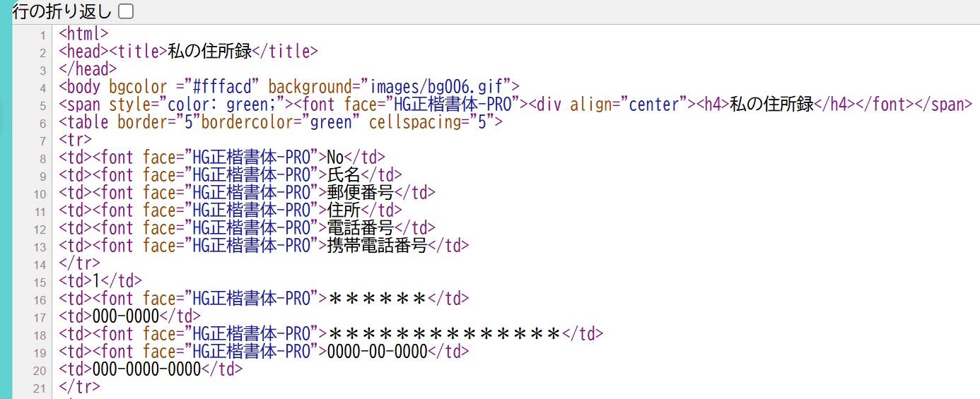980x399 pixels.
Task: Click line number 1 in the gutter
Action: pos(42,35)
